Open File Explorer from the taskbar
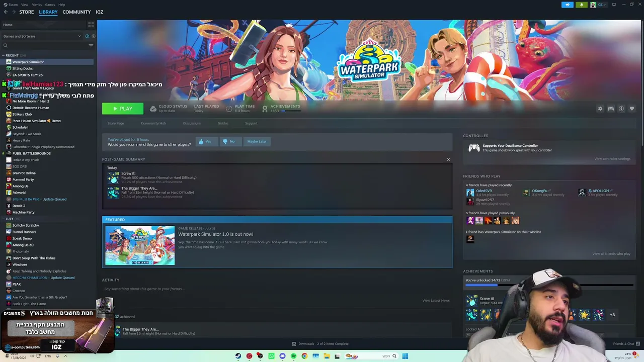Screen dimensions: 644x362 (327, 356)
